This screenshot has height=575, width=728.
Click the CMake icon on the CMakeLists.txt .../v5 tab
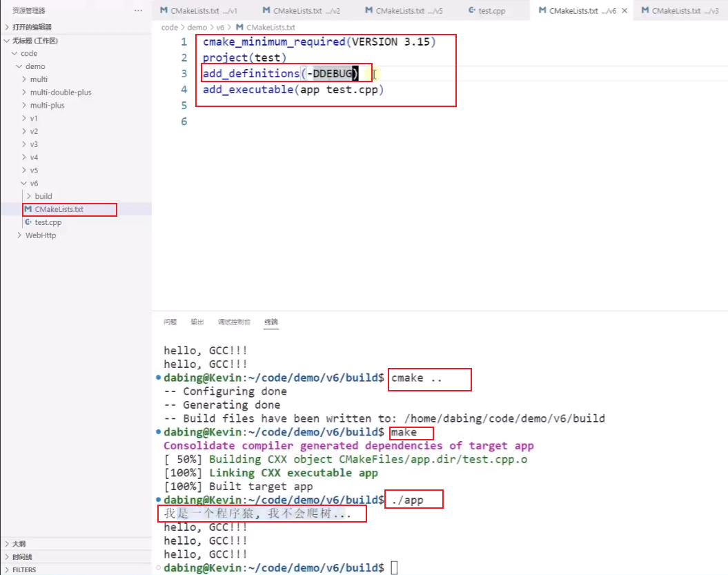pyautogui.click(x=371, y=10)
